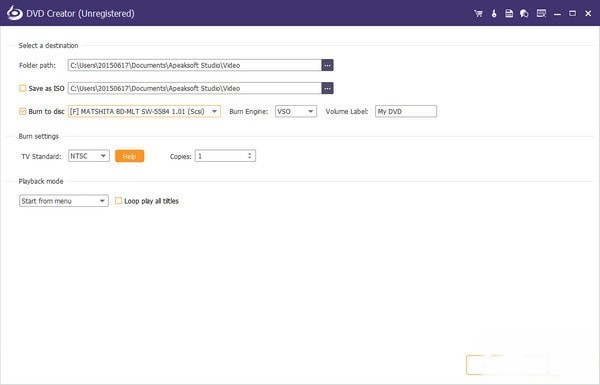
Task: Open the MATSHITA disc drive dropdown
Action: pos(144,111)
